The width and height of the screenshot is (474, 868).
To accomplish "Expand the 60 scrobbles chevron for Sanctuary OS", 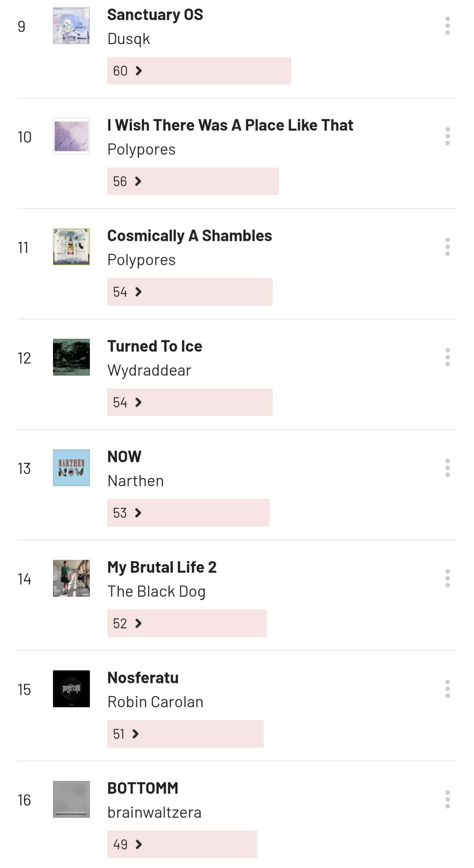I will point(138,71).
